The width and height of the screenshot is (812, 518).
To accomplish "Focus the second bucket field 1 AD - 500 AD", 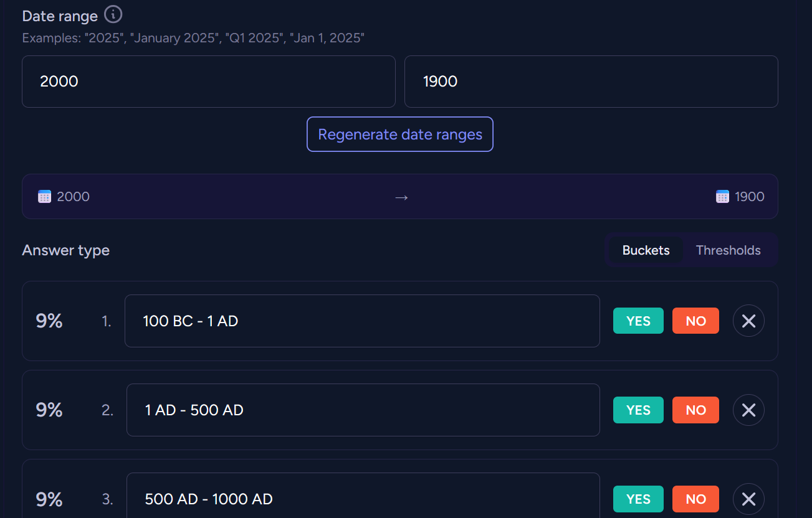I will point(363,410).
